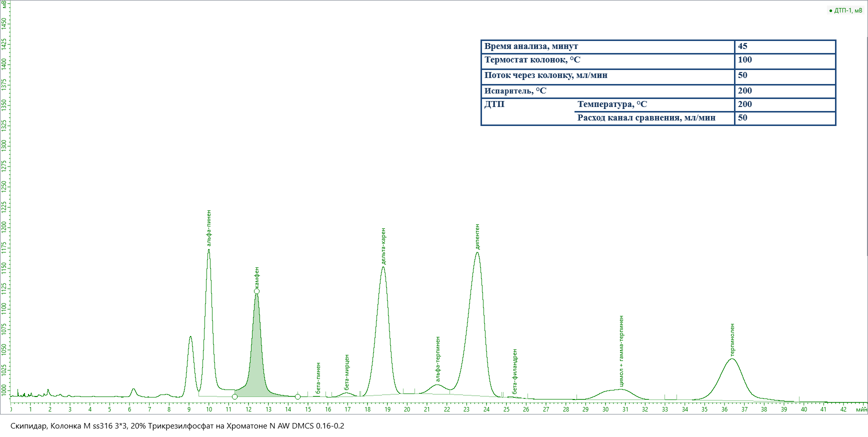Click the "Испаритель, °C" table cell
This screenshot has height=437, width=868.
(x=608, y=91)
